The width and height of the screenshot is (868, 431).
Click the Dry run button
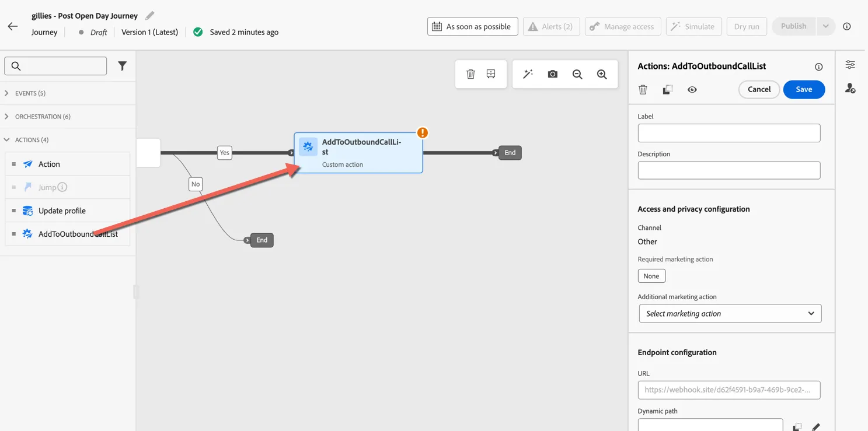(x=747, y=26)
